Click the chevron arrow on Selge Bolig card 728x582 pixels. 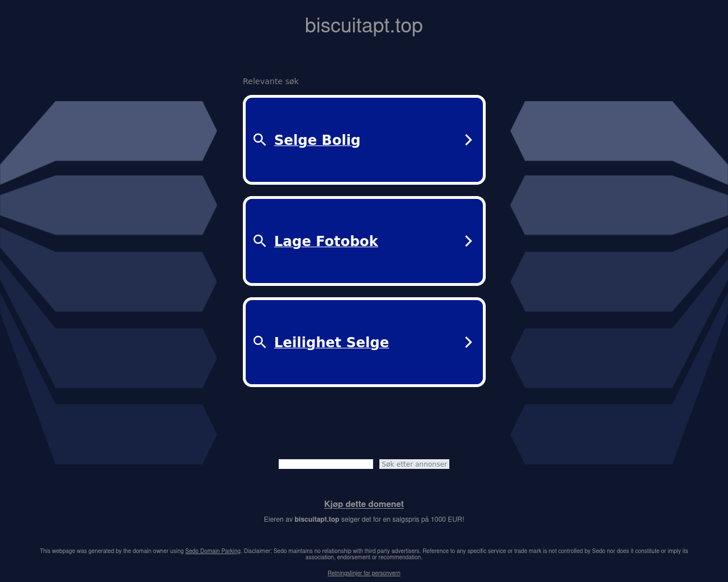click(469, 140)
